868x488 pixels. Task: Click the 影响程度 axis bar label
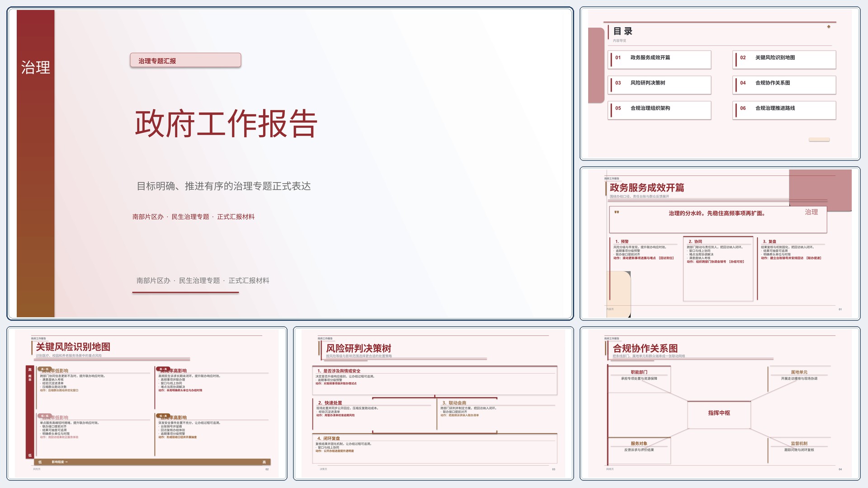pos(59,462)
